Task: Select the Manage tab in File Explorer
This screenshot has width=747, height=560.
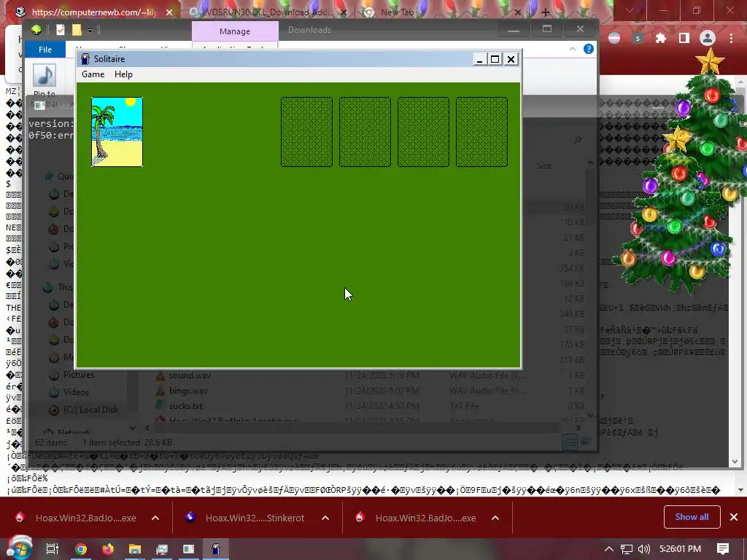Action: coord(235,31)
